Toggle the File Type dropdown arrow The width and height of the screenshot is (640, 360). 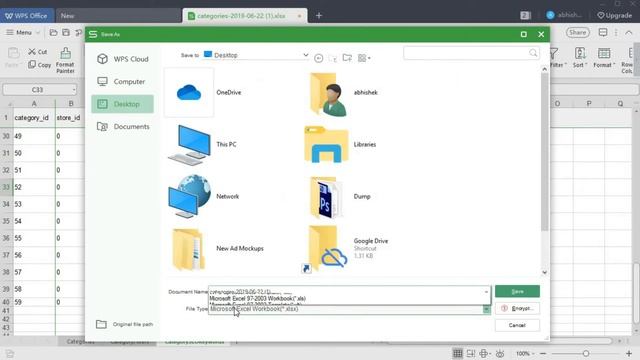coord(486,309)
